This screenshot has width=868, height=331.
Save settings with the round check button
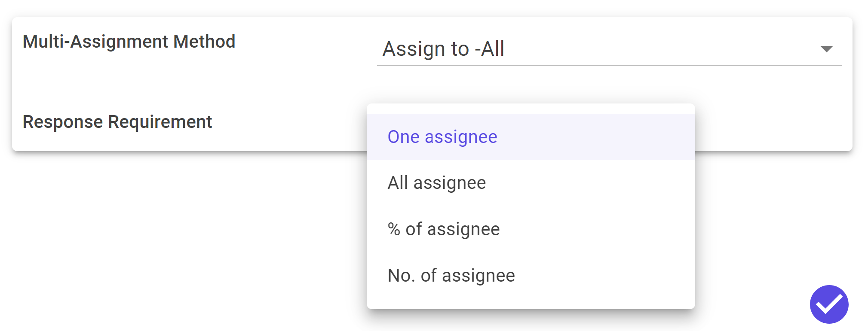[x=829, y=304]
